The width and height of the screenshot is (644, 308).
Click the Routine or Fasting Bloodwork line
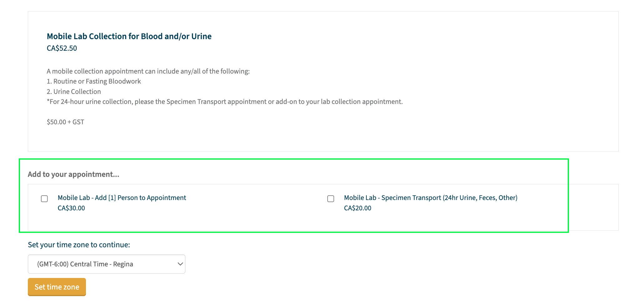pos(94,81)
